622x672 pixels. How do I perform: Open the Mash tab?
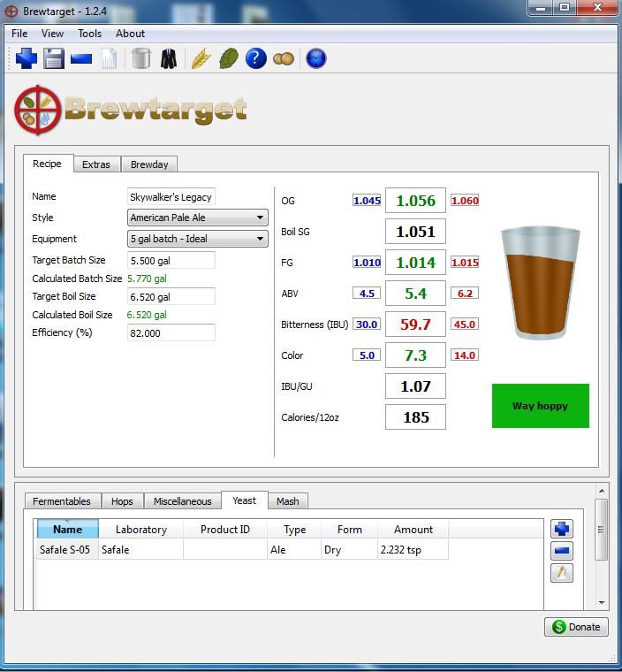click(x=287, y=501)
